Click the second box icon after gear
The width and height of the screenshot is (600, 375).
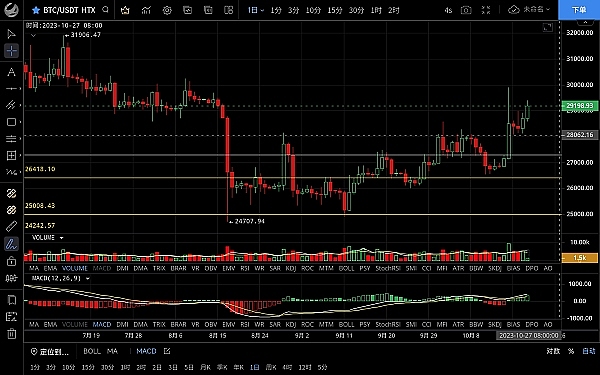coord(208,10)
